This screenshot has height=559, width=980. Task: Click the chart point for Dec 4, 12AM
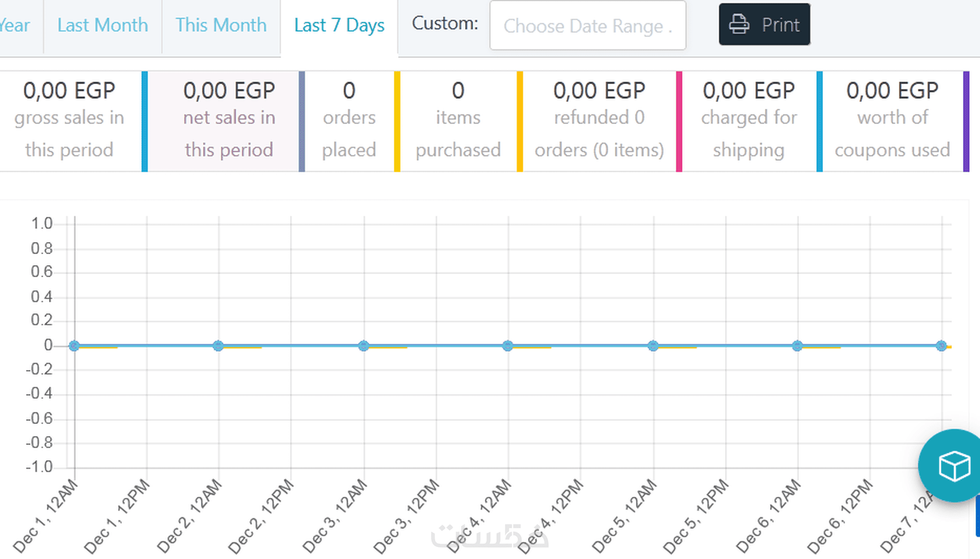click(x=507, y=346)
